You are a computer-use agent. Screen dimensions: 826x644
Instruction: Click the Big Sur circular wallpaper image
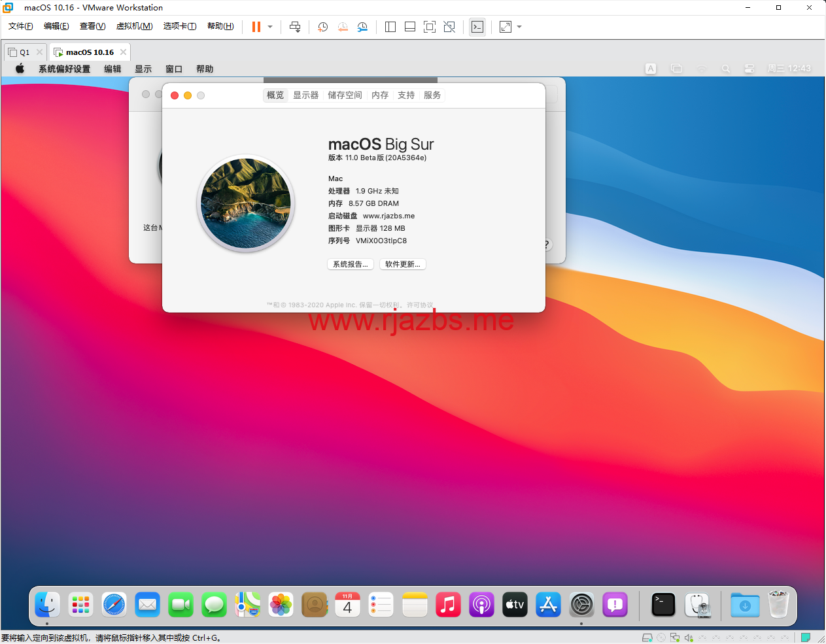pyautogui.click(x=246, y=203)
